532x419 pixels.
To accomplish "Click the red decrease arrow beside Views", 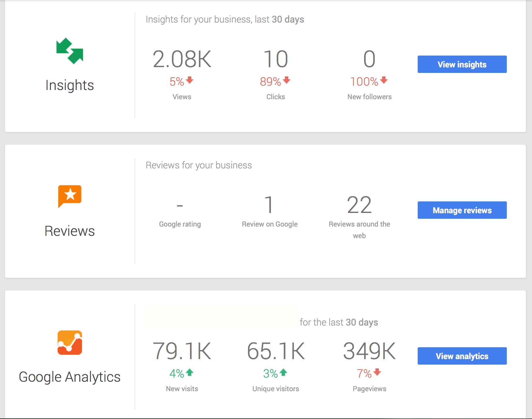I will (190, 81).
